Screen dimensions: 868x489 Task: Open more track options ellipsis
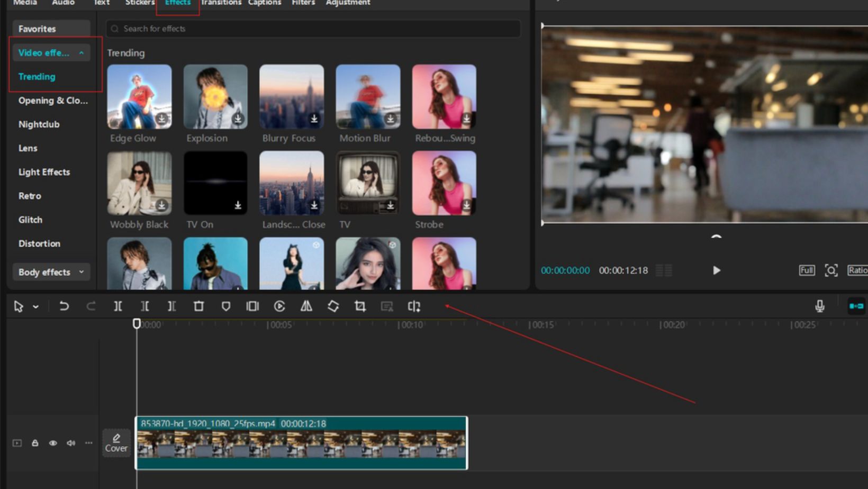(88, 443)
